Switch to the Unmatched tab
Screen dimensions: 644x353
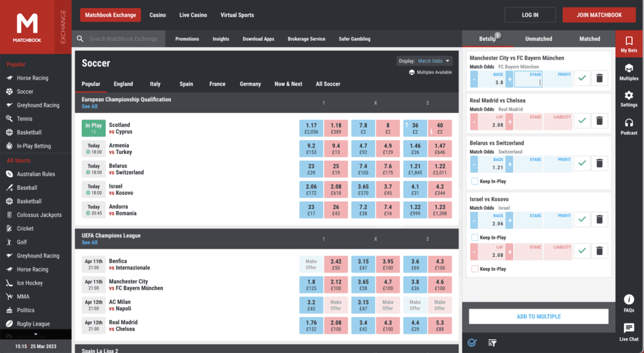pos(538,39)
